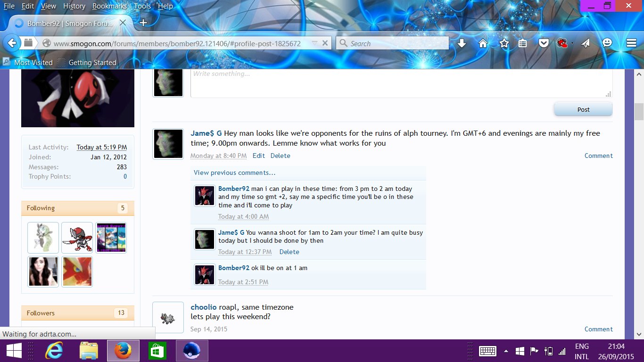This screenshot has height=362, width=644.
Task: Open Action Center flag icon
Action: pos(534,351)
